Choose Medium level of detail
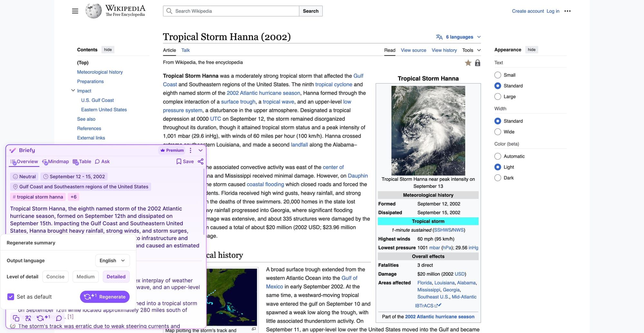Screen dimensions: 644x333 [x=86, y=277]
